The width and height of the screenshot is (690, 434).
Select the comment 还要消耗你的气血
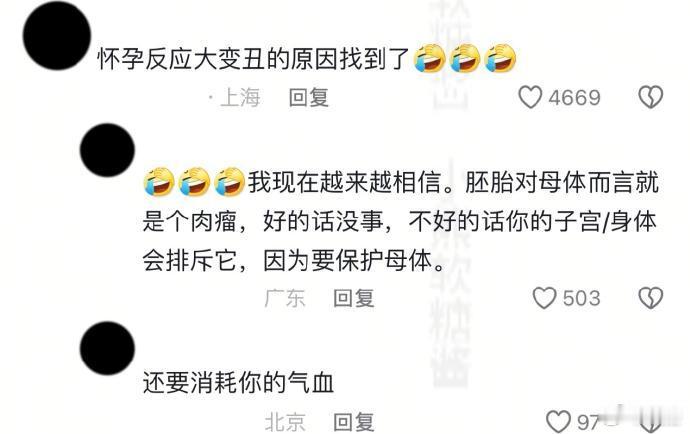coord(238,382)
